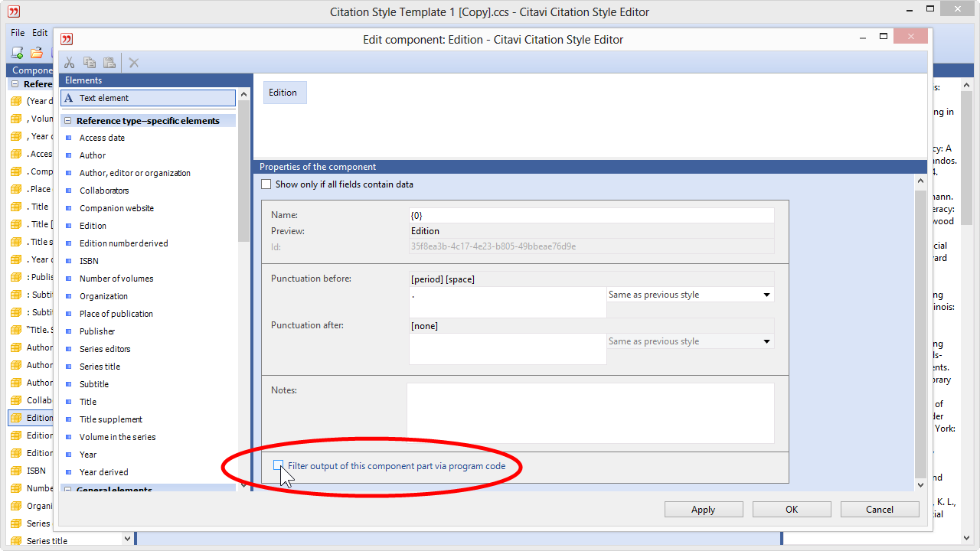Click the Punctuation before text box

coord(508,302)
